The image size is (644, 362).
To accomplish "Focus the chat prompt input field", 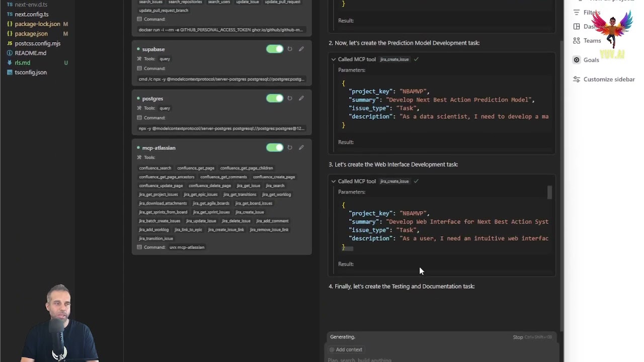I will [428, 359].
